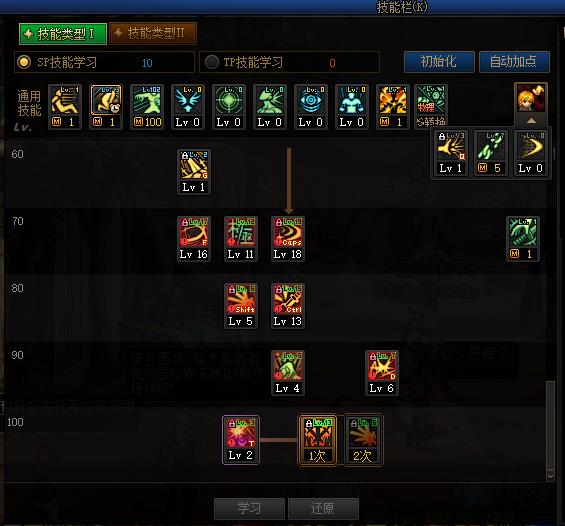This screenshot has height=526, width=565.
Task: Select the Lv 16 skill icon
Action: pyautogui.click(x=194, y=239)
